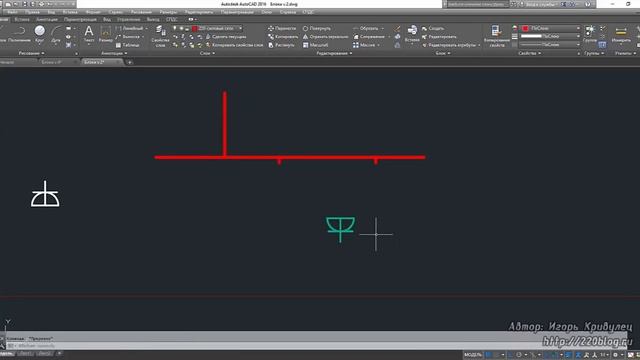Select the Полилиния (polyline) tool

pyautogui.click(x=19, y=33)
